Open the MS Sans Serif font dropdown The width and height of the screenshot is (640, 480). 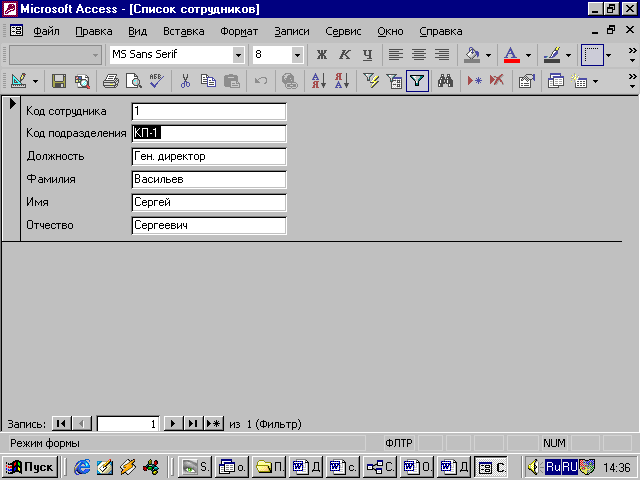tap(236, 54)
